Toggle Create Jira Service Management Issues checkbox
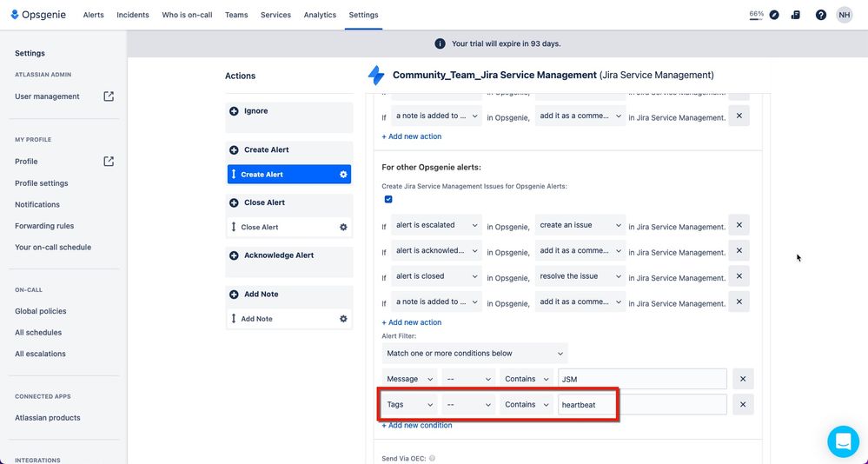This screenshot has height=464, width=868. pyautogui.click(x=388, y=199)
